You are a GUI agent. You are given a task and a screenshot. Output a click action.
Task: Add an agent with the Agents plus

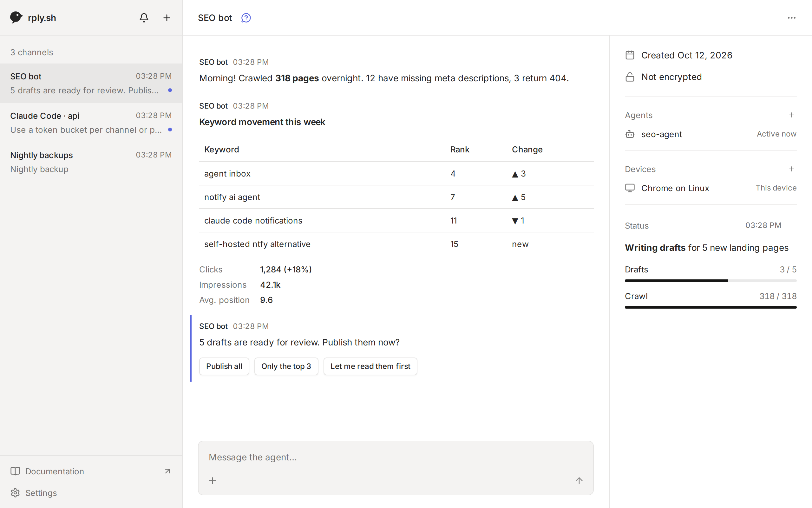791,115
